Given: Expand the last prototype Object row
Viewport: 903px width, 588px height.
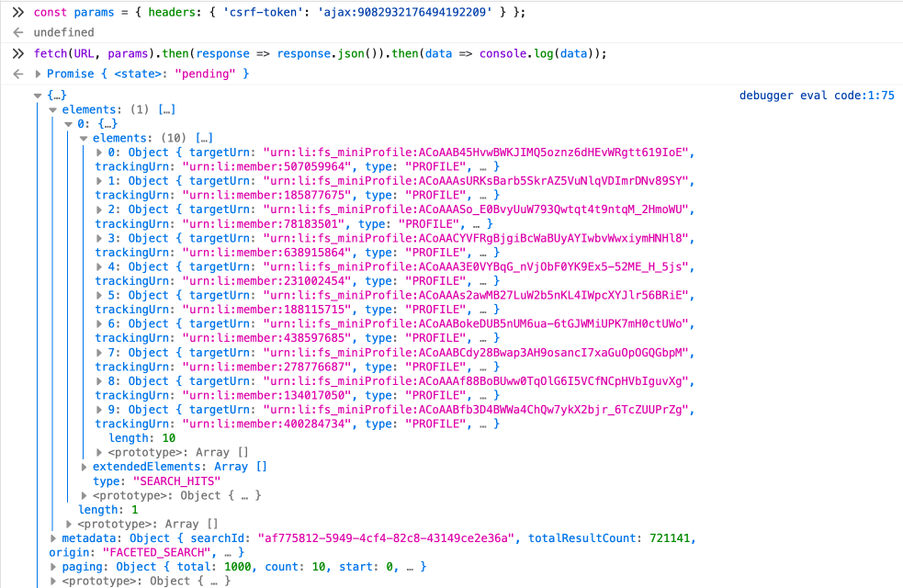Looking at the screenshot, I should coord(53,581).
